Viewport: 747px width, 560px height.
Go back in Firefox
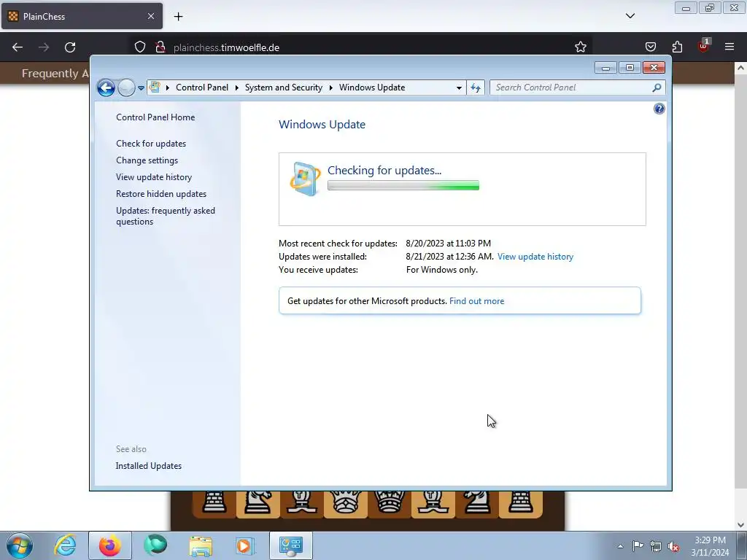click(x=18, y=47)
